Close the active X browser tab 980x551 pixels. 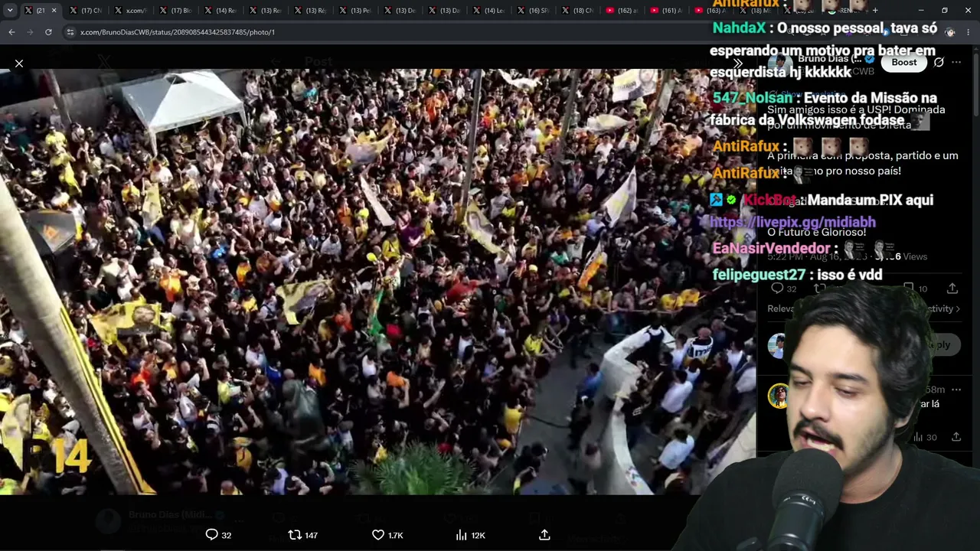(x=54, y=11)
